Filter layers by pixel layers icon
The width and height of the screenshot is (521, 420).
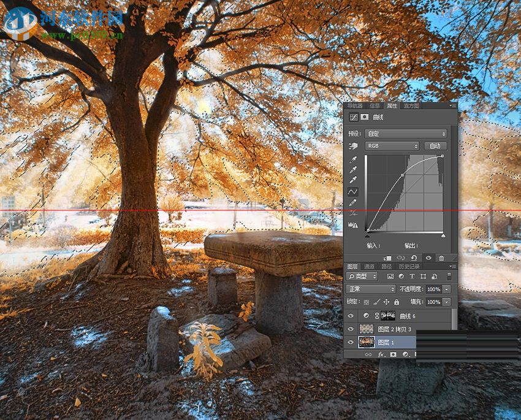[x=390, y=276]
